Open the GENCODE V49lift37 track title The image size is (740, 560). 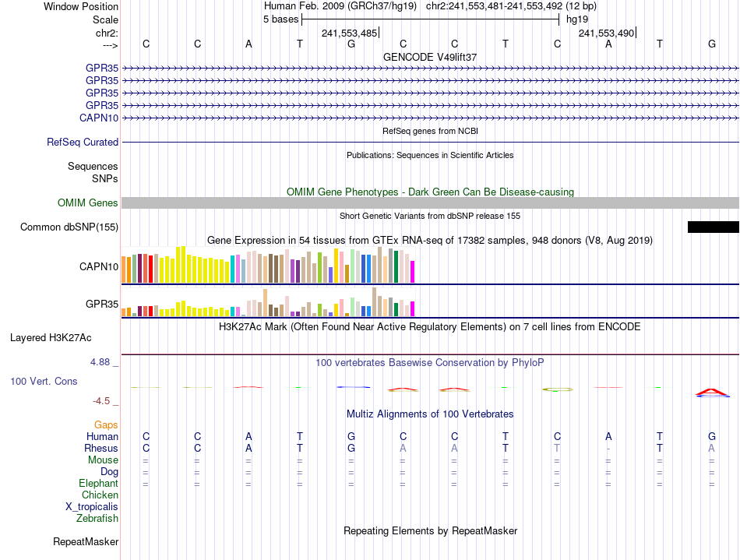(x=430, y=57)
